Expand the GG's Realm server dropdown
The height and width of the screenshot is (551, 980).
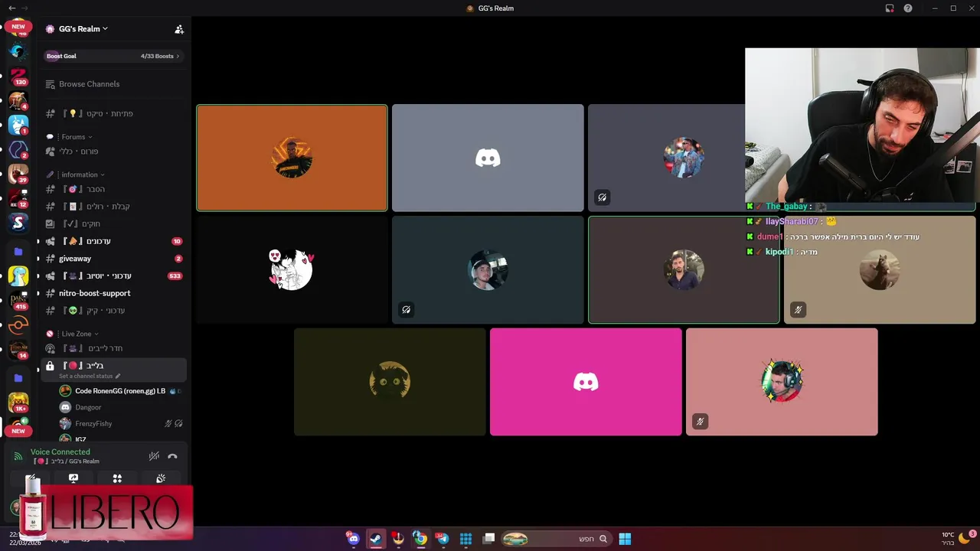pyautogui.click(x=83, y=29)
